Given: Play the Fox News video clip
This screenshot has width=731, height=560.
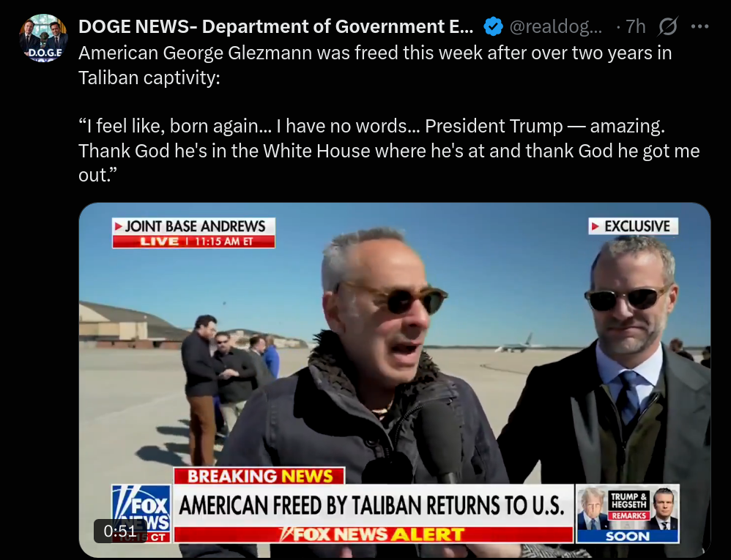Looking at the screenshot, I should (x=394, y=380).
